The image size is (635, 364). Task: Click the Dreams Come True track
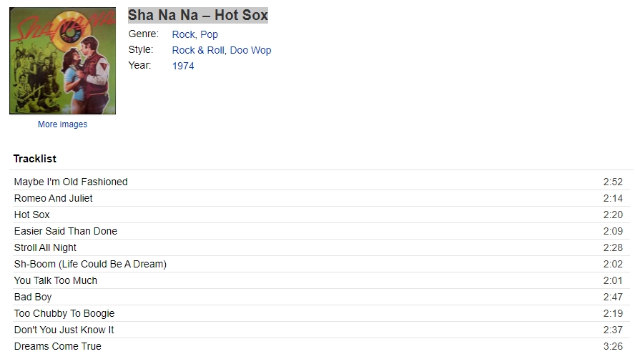(58, 347)
